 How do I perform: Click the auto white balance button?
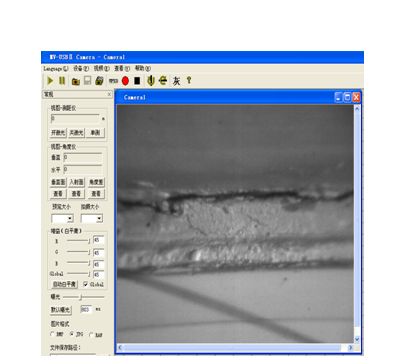pos(64,284)
